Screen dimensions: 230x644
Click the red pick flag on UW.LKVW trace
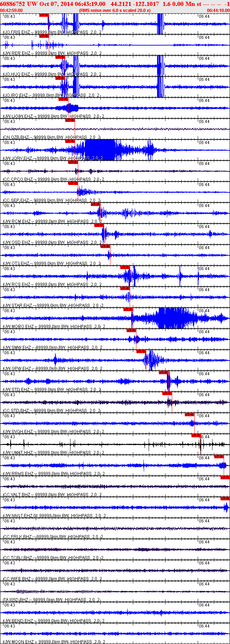coord(63,99)
